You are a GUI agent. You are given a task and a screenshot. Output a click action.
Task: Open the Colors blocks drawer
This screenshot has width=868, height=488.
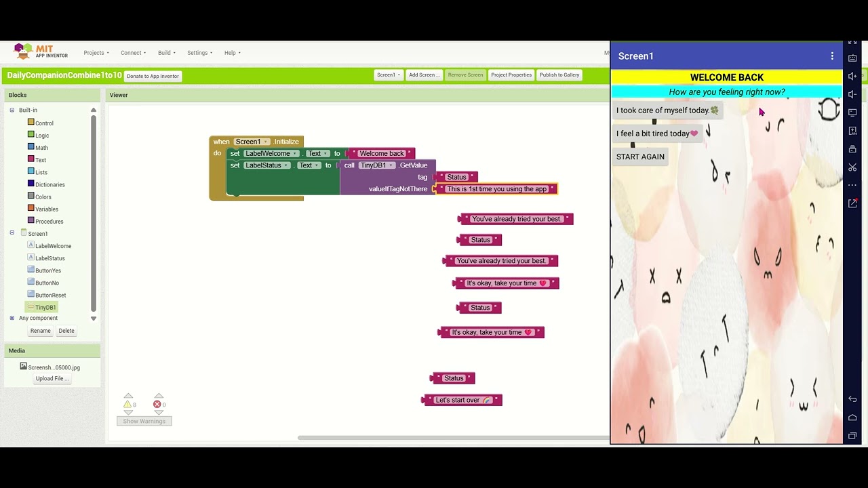[39, 197]
